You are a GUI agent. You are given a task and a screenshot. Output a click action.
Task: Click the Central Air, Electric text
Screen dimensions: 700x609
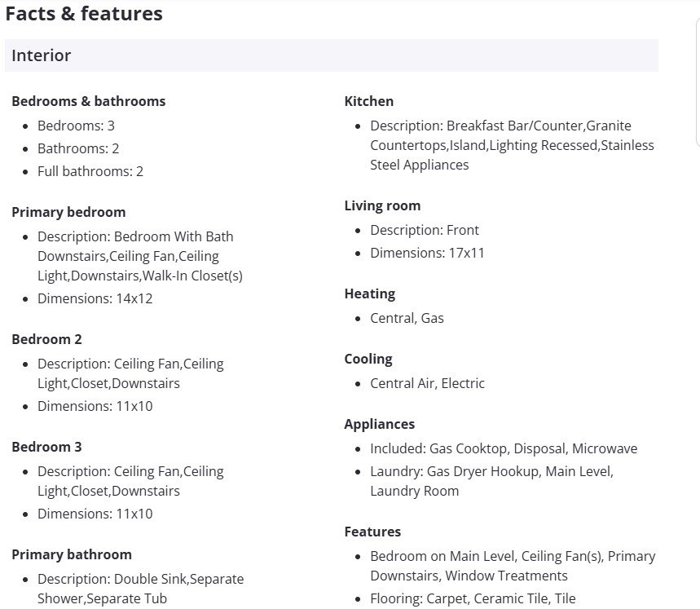pos(427,383)
